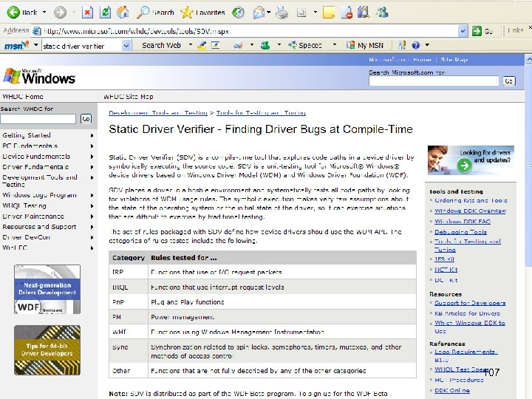The height and width of the screenshot is (399, 532).
Task: Click the Mail envelope icon
Action: (x=259, y=13)
